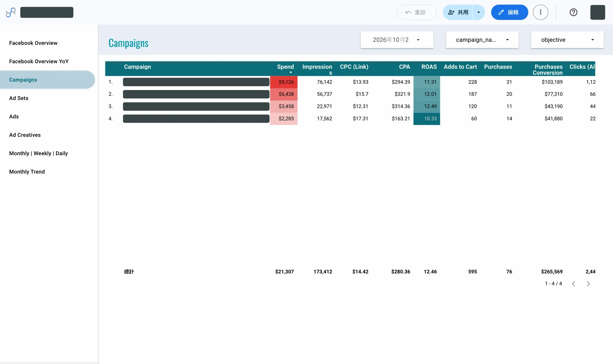Click the $9,126 spend cell
Viewport: 613px width, 364px height.
point(284,82)
